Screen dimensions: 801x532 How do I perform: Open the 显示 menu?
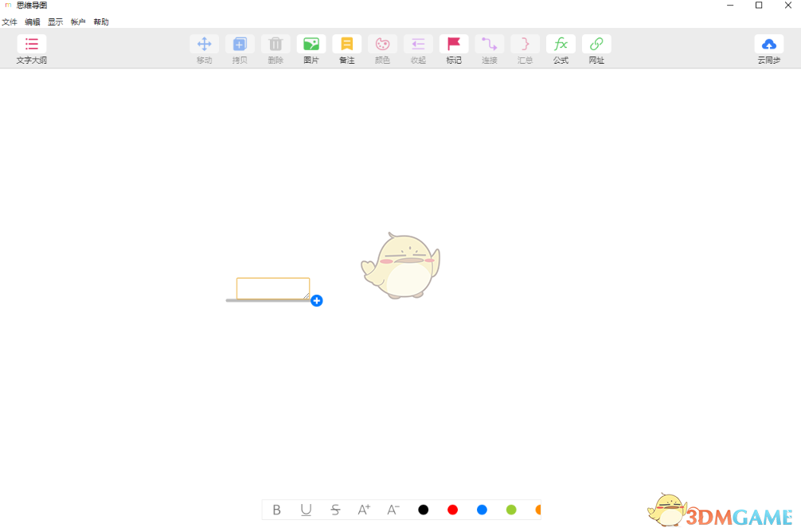click(54, 22)
